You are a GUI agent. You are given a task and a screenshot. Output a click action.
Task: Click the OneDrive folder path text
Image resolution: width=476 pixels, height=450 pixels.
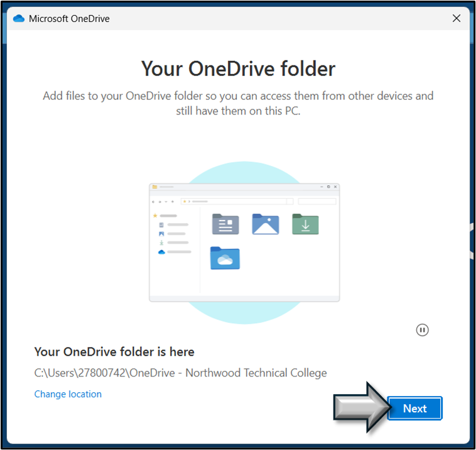point(180,373)
